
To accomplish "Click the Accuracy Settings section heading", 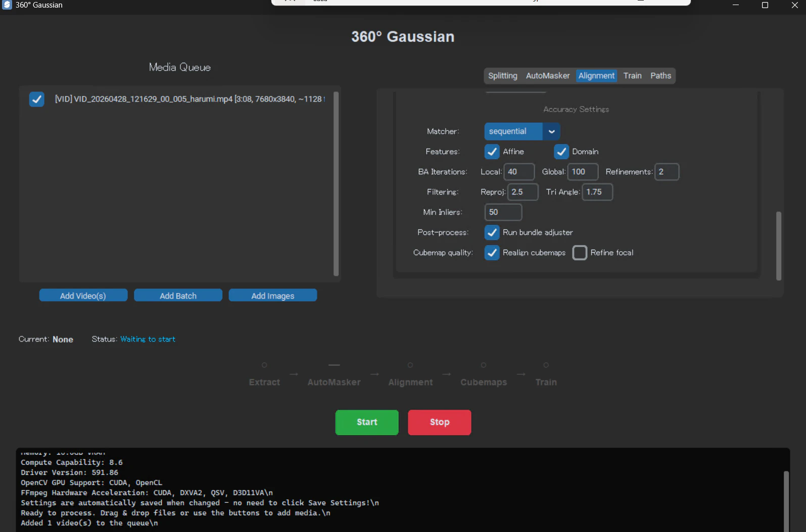I will point(576,109).
